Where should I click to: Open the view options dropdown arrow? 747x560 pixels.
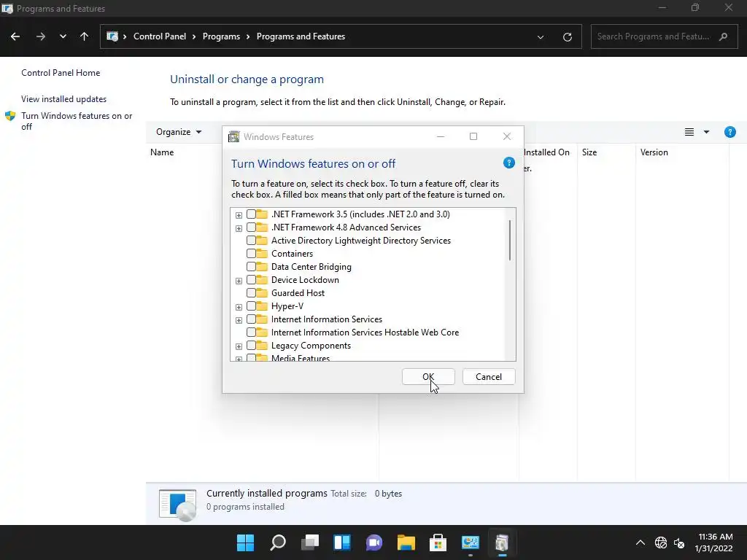pos(706,132)
